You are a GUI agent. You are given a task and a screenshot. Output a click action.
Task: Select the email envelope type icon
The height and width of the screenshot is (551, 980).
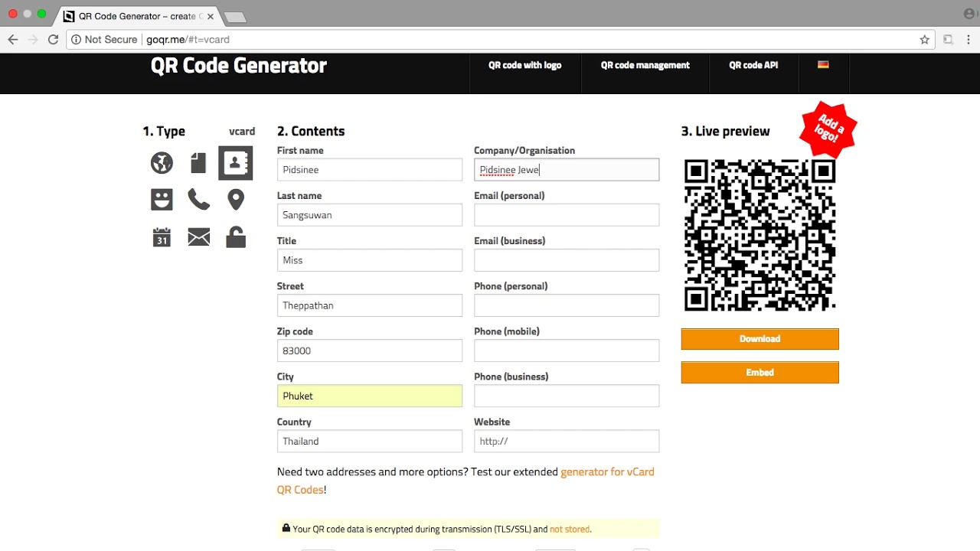(x=198, y=237)
